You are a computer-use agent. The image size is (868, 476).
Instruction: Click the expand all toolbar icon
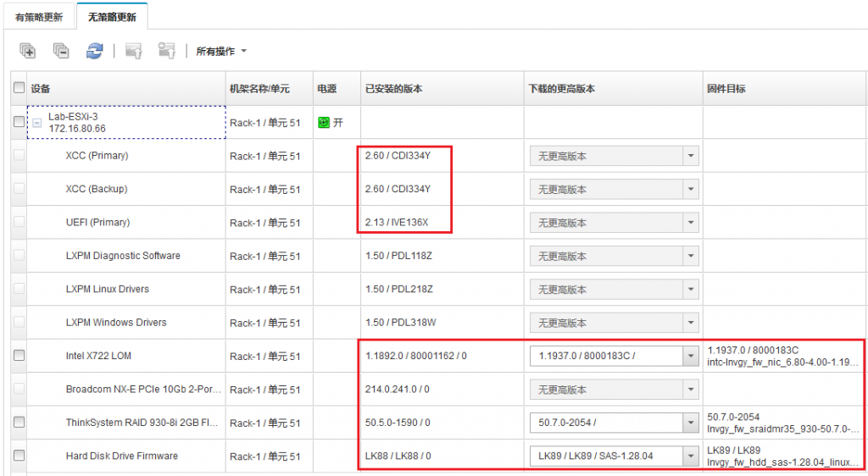[x=27, y=51]
